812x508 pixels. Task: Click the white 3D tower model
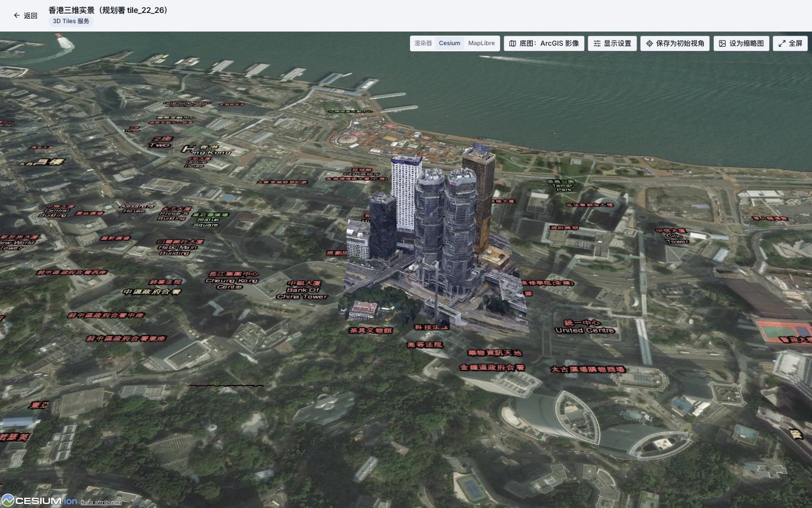405,192
